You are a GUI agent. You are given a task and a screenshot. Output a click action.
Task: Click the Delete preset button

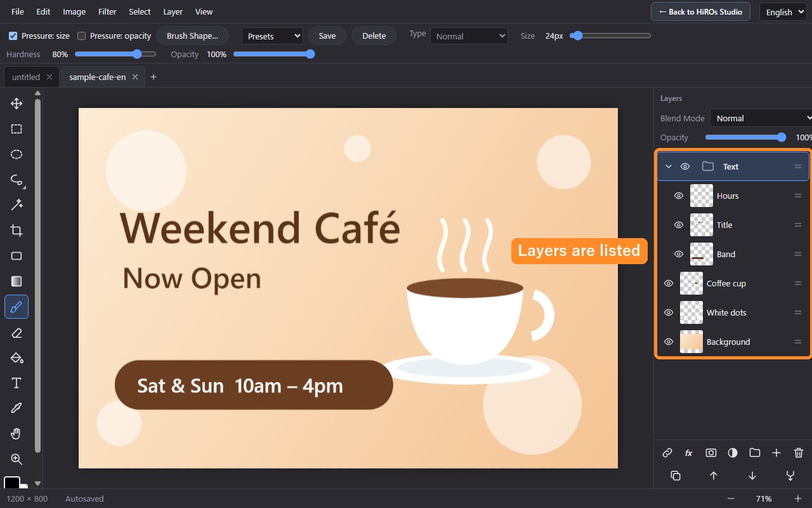tap(374, 36)
